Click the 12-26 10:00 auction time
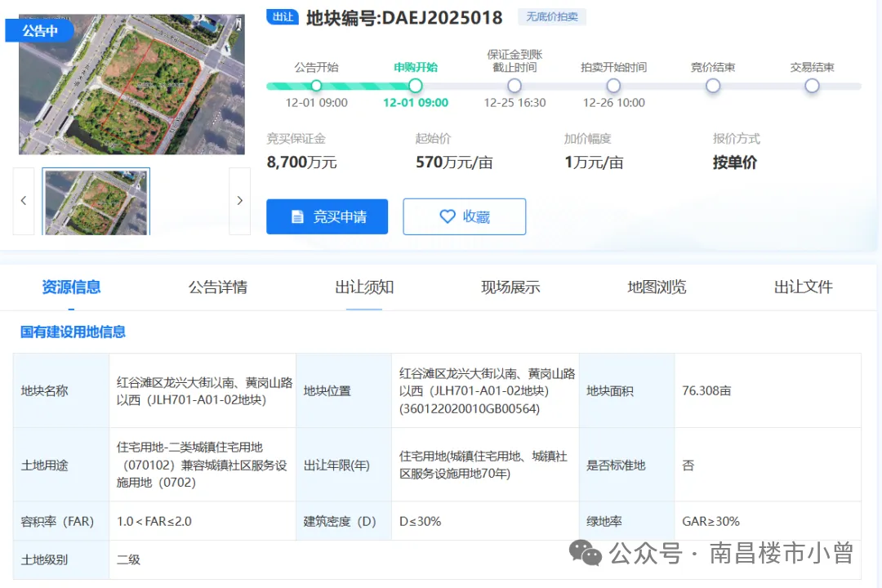The image size is (882, 588). tap(613, 103)
